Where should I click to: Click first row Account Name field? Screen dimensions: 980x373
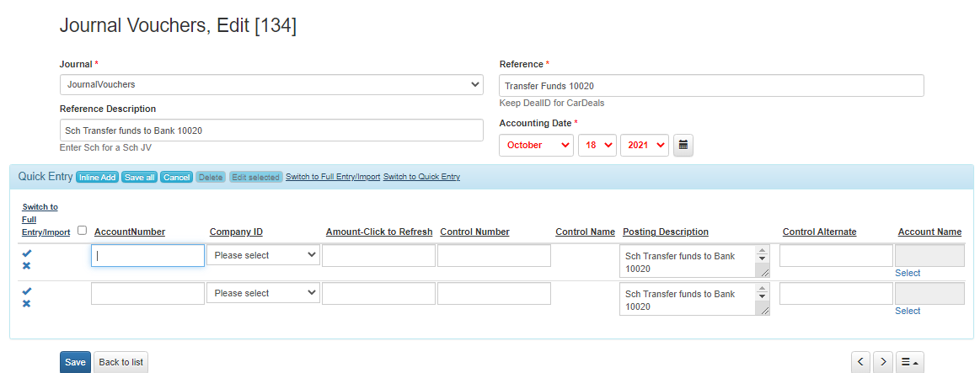click(929, 255)
